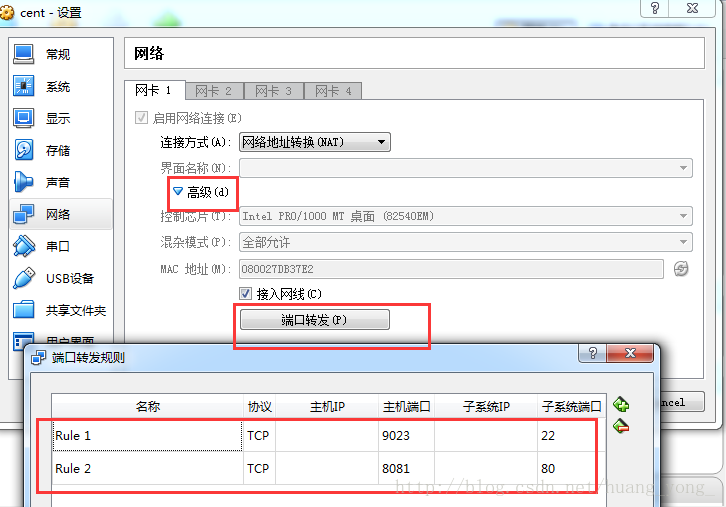Click the remove port forwarding rule icon
The height and width of the screenshot is (507, 726).
621,426
